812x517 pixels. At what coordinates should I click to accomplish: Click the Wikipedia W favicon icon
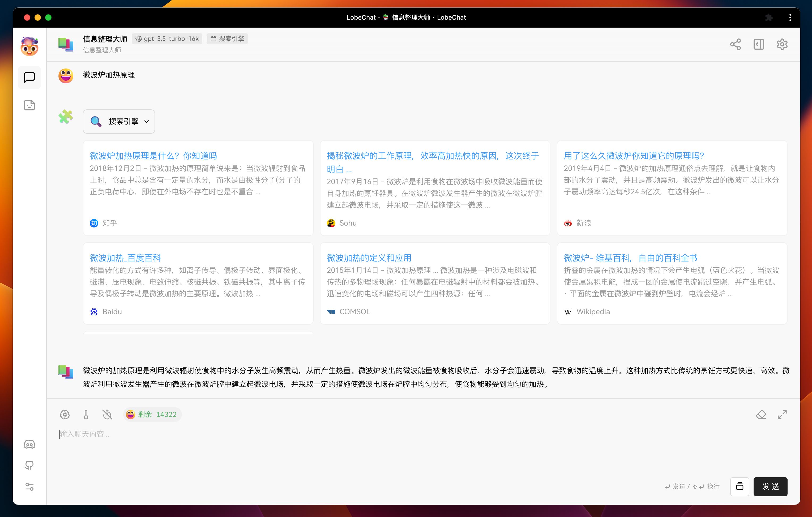coord(568,312)
